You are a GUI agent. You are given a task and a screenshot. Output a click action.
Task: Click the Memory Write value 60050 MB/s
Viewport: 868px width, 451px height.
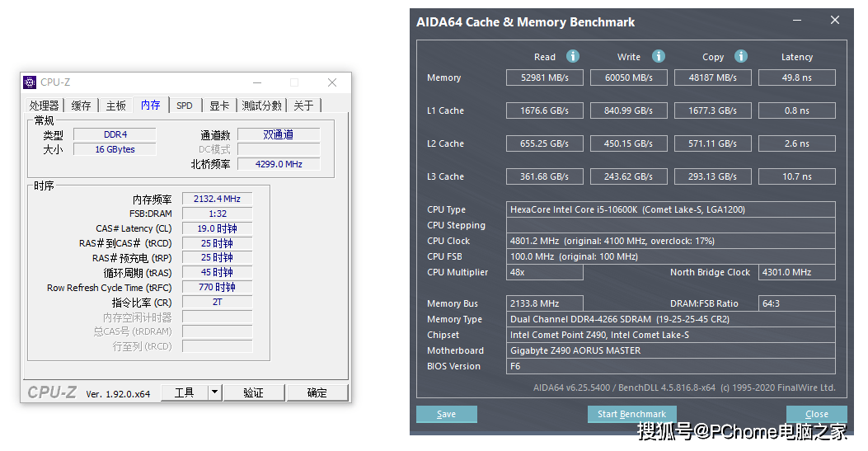tap(629, 78)
